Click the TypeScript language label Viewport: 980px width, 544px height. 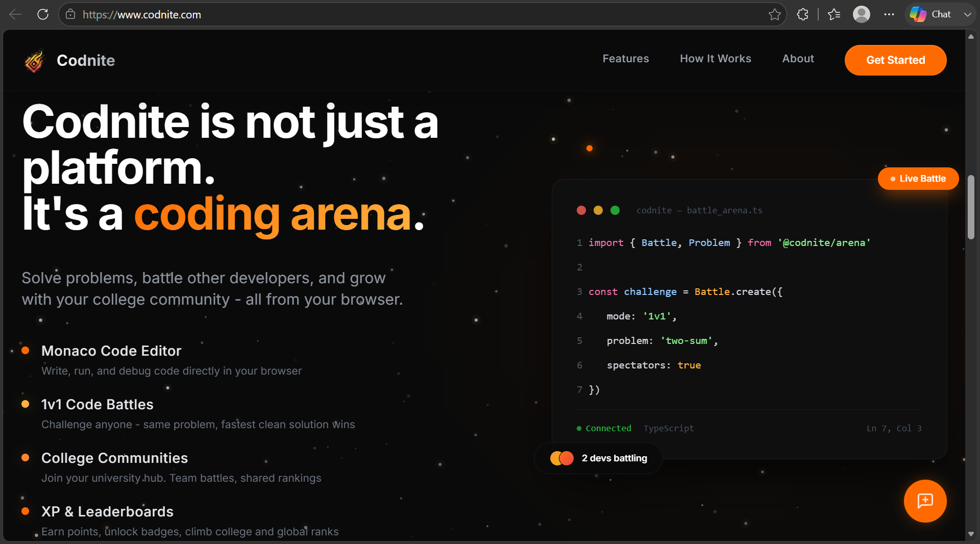pos(669,428)
